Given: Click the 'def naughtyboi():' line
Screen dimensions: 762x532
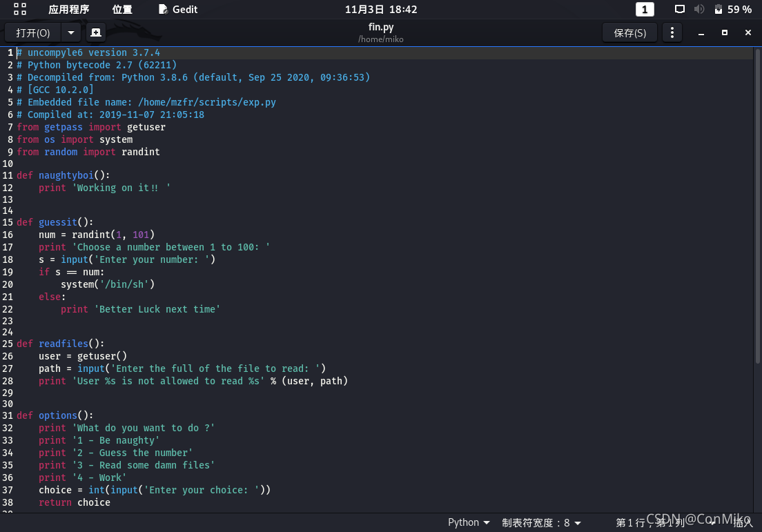Looking at the screenshot, I should [x=63, y=175].
